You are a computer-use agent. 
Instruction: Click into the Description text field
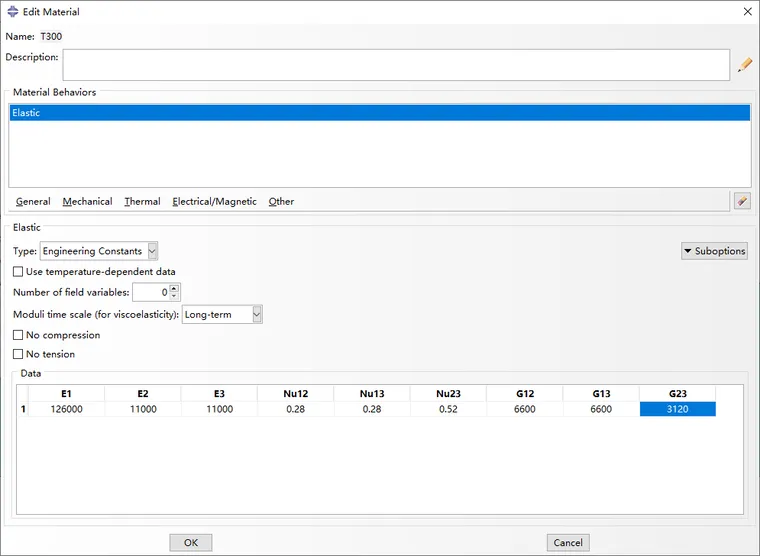click(395, 65)
